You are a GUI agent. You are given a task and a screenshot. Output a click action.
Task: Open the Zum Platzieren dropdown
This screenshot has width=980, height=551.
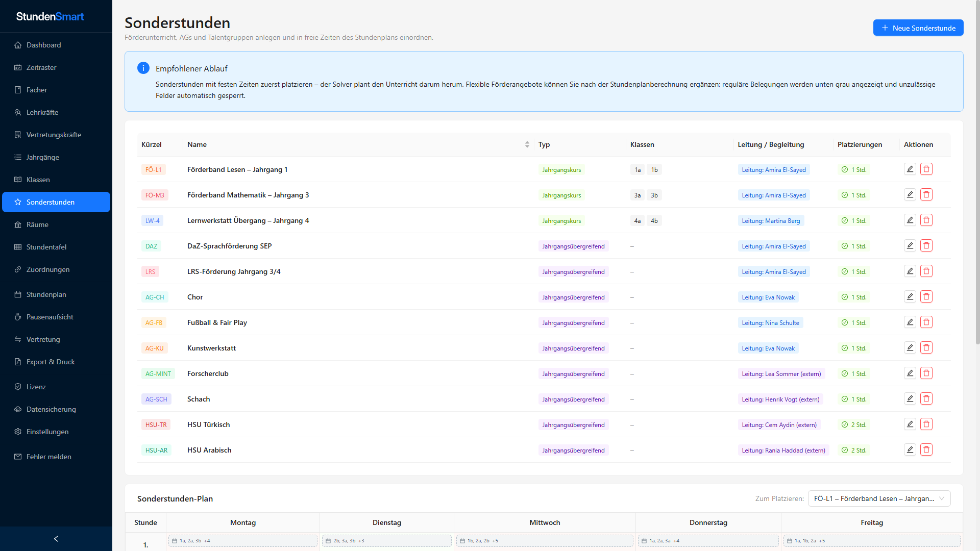[879, 498]
